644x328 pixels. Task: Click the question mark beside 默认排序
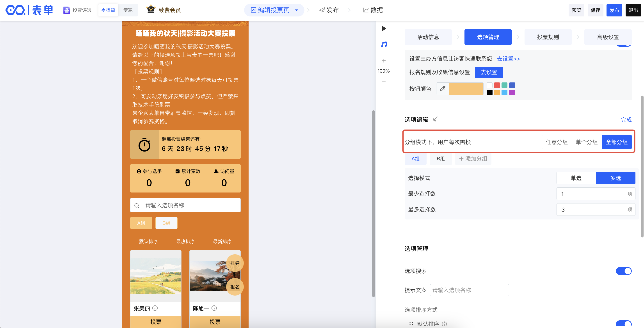[x=444, y=324]
